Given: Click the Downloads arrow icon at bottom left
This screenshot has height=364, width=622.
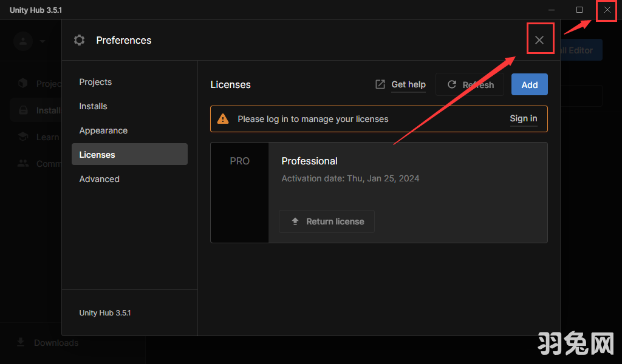Looking at the screenshot, I should pyautogui.click(x=21, y=342).
